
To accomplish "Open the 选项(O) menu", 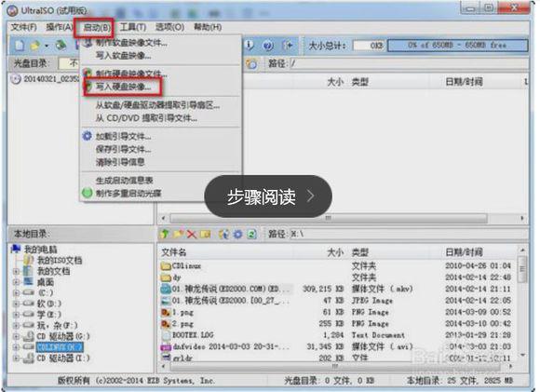I will [169, 27].
